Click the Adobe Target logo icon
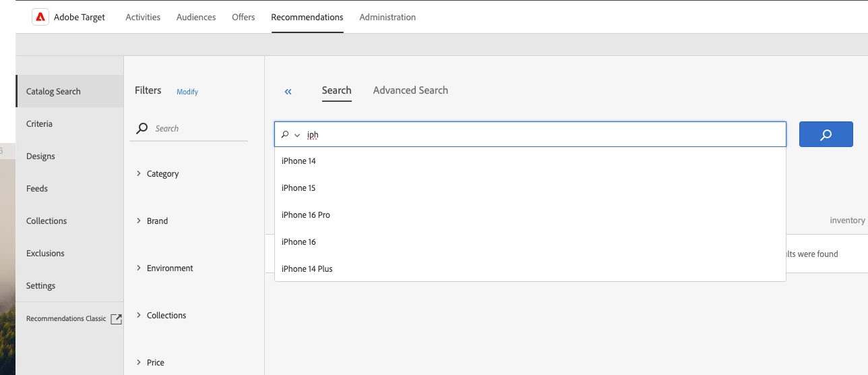 pyautogui.click(x=40, y=18)
